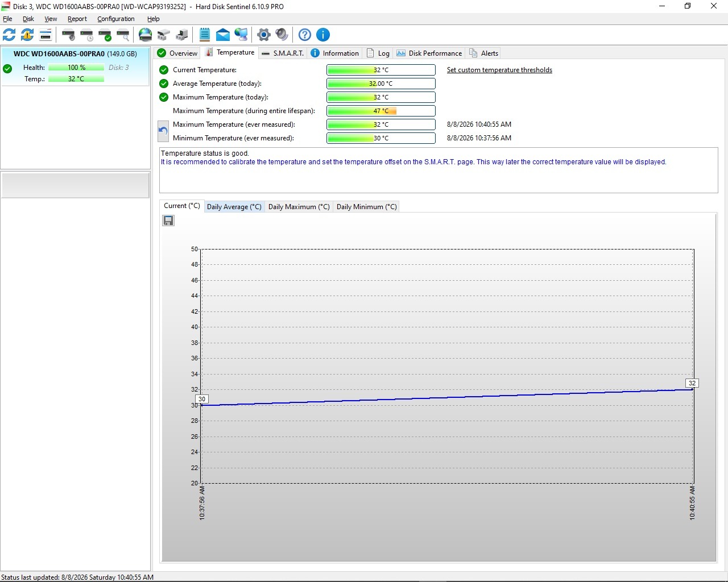728x582 pixels.
Task: Open the Log tab
Action: click(378, 53)
